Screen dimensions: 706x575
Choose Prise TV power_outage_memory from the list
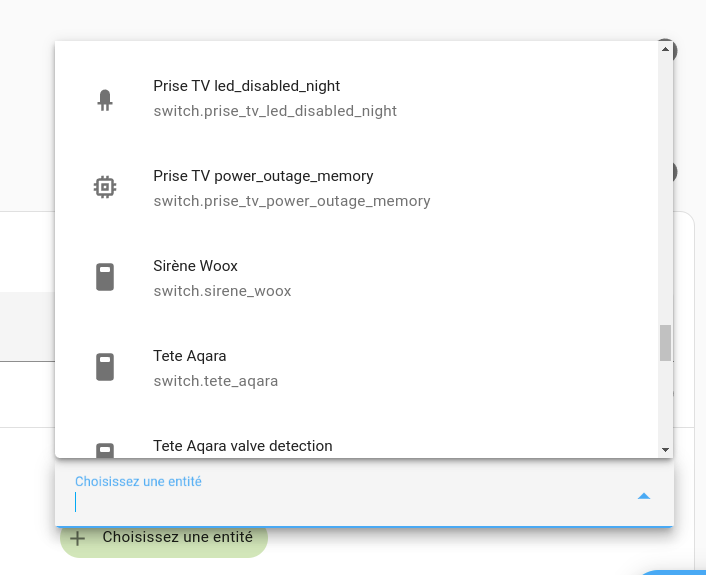coord(357,188)
